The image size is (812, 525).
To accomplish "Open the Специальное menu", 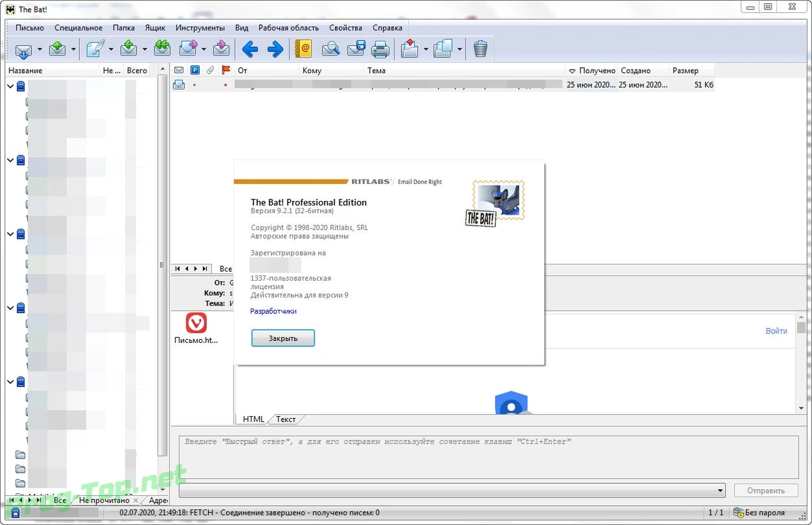I will pos(78,28).
